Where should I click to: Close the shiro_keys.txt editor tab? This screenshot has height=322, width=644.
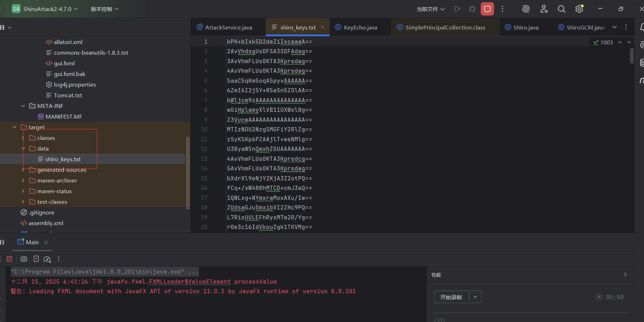pyautogui.click(x=323, y=27)
